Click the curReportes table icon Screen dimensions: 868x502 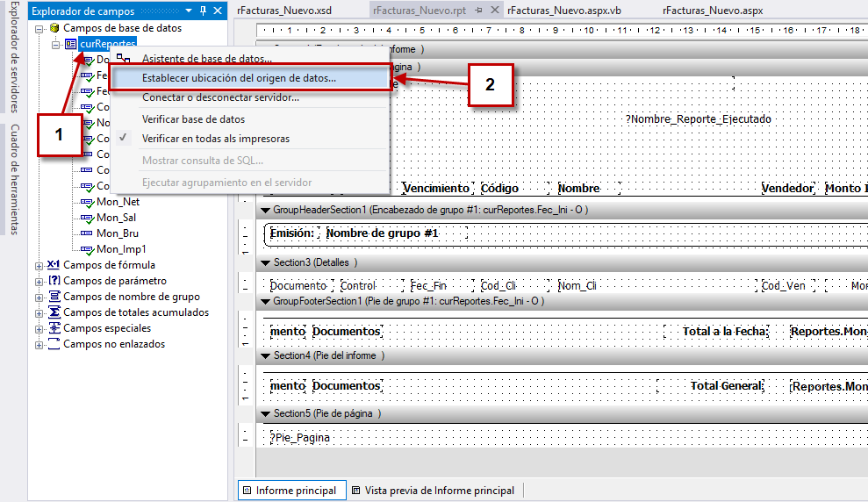point(70,44)
